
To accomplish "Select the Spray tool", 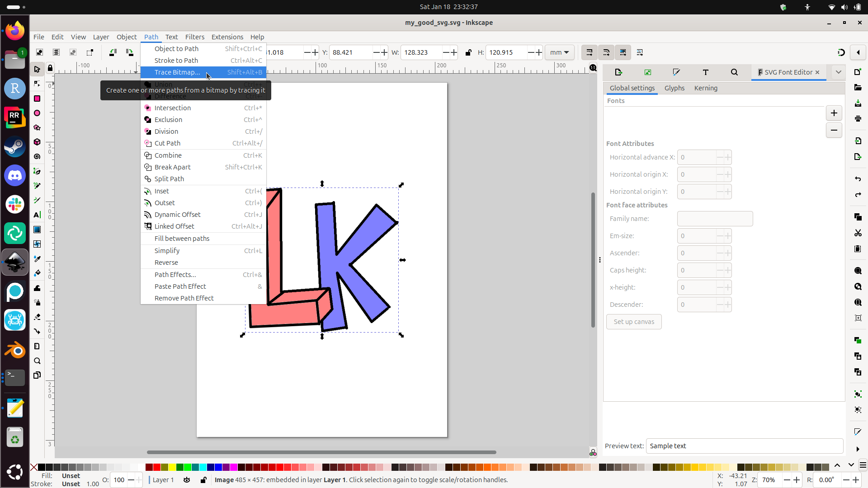I will (37, 302).
